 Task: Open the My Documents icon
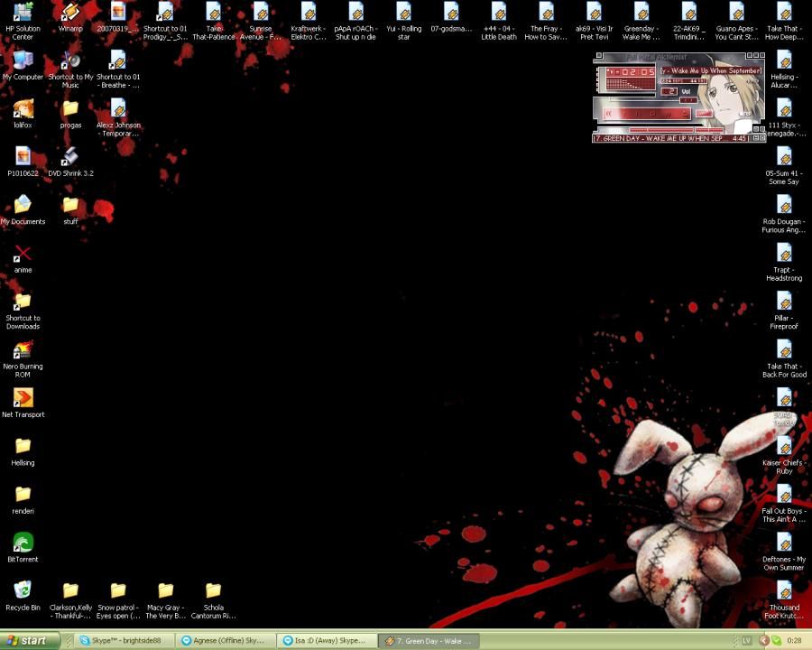pyautogui.click(x=23, y=210)
